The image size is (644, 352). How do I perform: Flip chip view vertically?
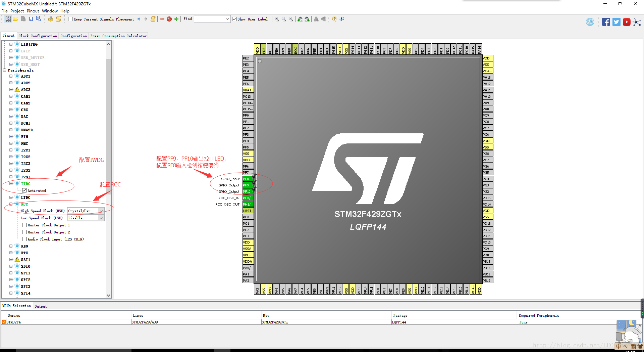[323, 19]
